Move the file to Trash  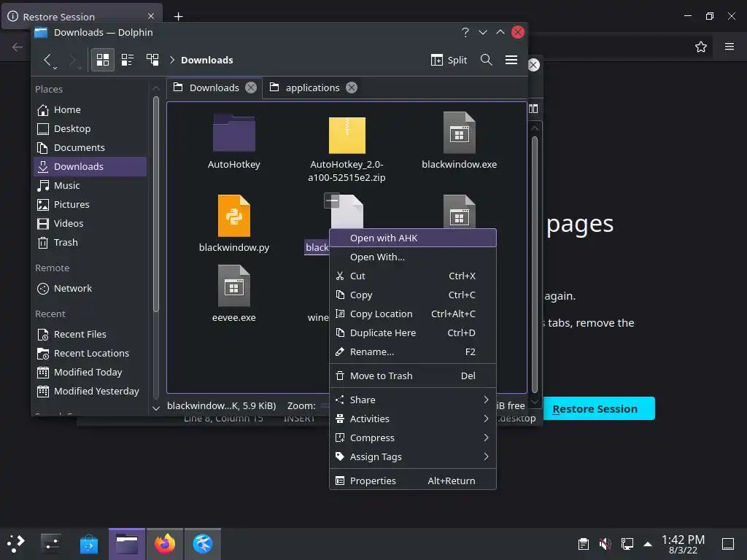tap(413, 376)
